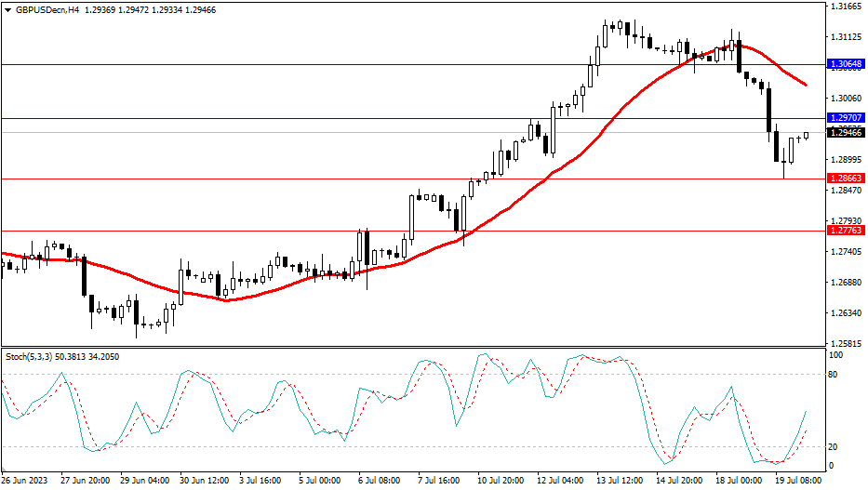Click the red horizontal line at 1.28663

point(279,178)
